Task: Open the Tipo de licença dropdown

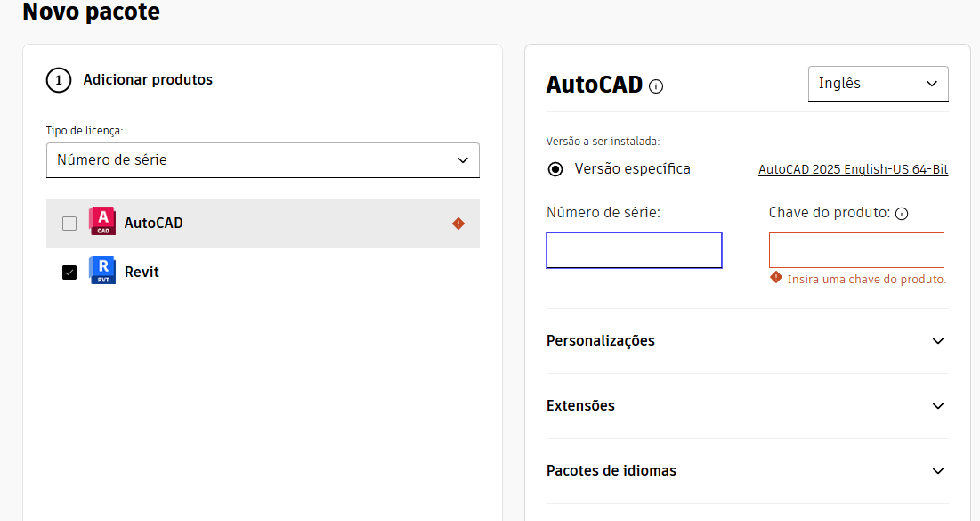Action: click(x=263, y=160)
